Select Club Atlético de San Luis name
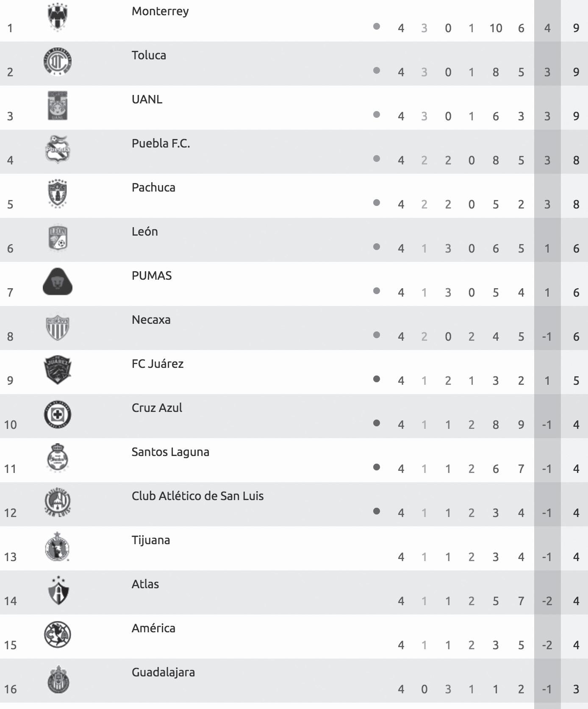 coord(197,496)
